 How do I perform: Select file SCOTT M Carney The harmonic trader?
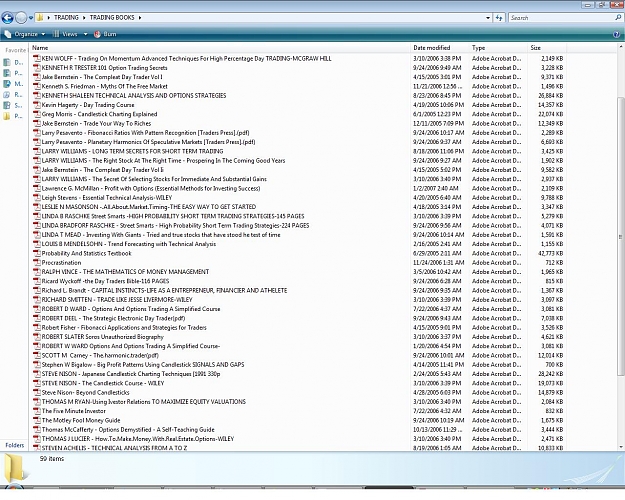point(100,356)
